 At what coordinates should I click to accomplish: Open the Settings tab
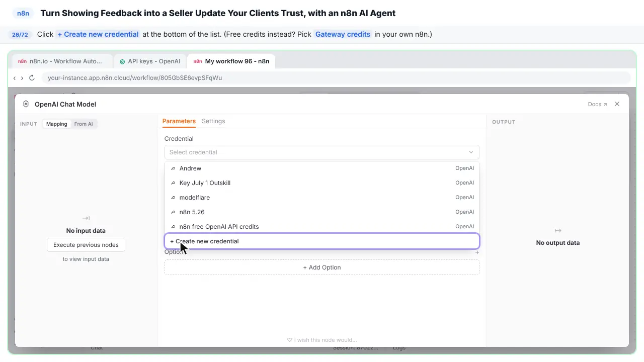(x=213, y=121)
